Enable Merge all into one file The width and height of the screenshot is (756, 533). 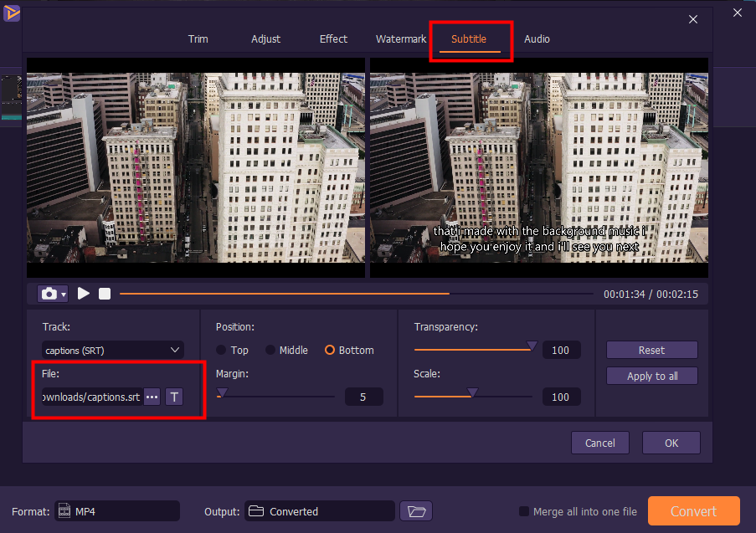(524, 511)
